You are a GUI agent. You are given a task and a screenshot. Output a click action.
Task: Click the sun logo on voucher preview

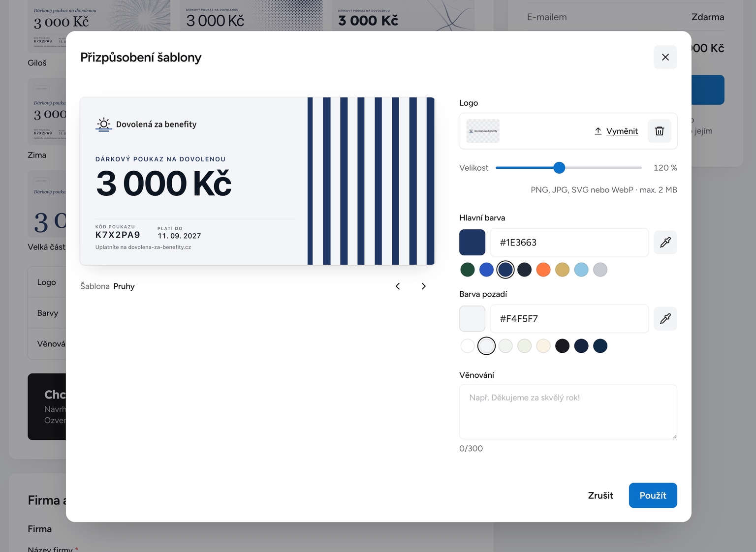coord(103,124)
